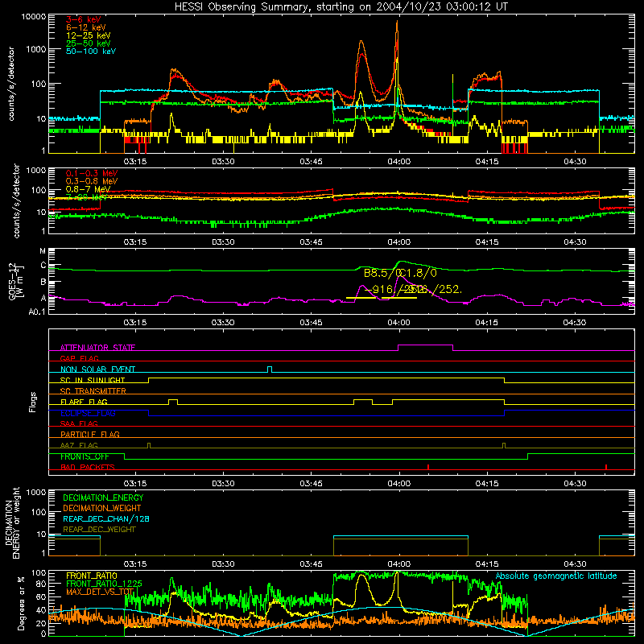This screenshot has height=644, width=644.
Task: Click the SC_TRANSMITTER flag label
Action: pyautogui.click(x=93, y=391)
